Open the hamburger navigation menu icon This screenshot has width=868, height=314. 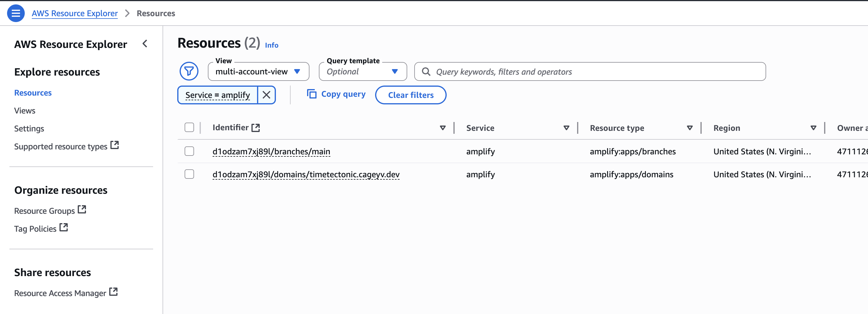tap(16, 14)
